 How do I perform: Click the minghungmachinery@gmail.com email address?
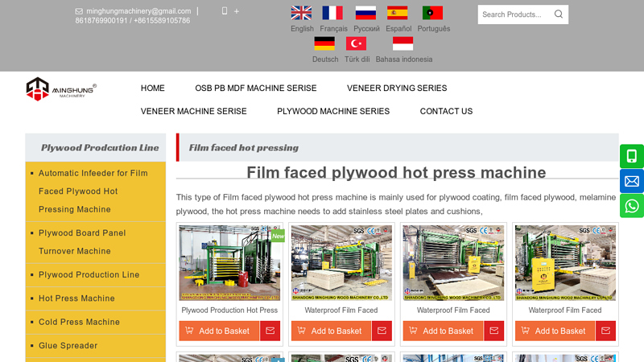138,11
